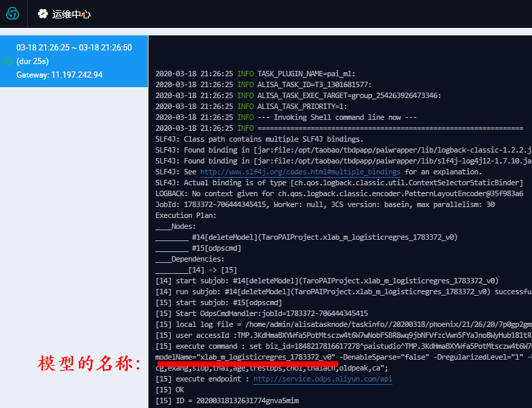
Task: Click the #14[deleteModel] node line under Nodes
Action: pyautogui.click(x=307, y=237)
